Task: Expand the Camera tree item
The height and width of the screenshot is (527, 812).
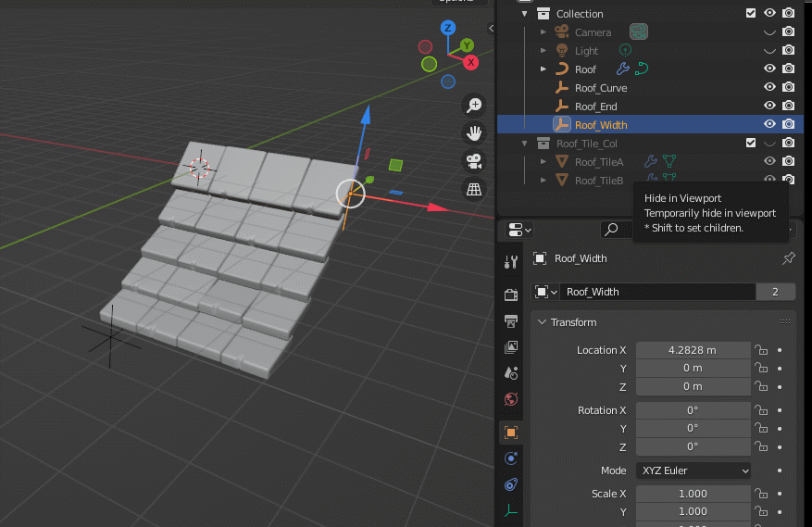Action: (543, 32)
